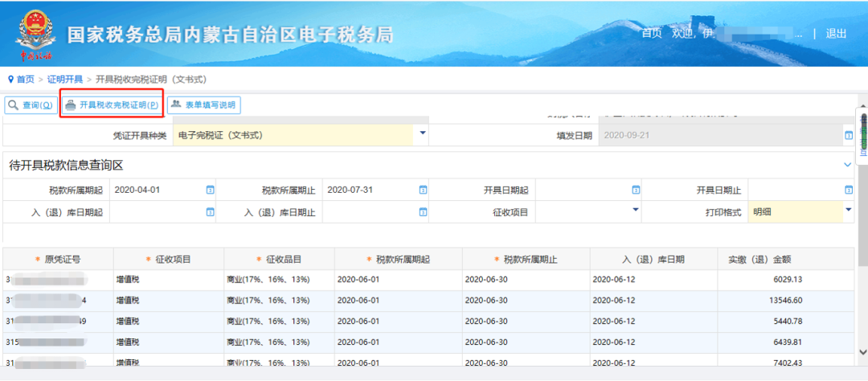Open calendar icon for 填发日期
This screenshot has height=381, width=868.
click(x=849, y=135)
